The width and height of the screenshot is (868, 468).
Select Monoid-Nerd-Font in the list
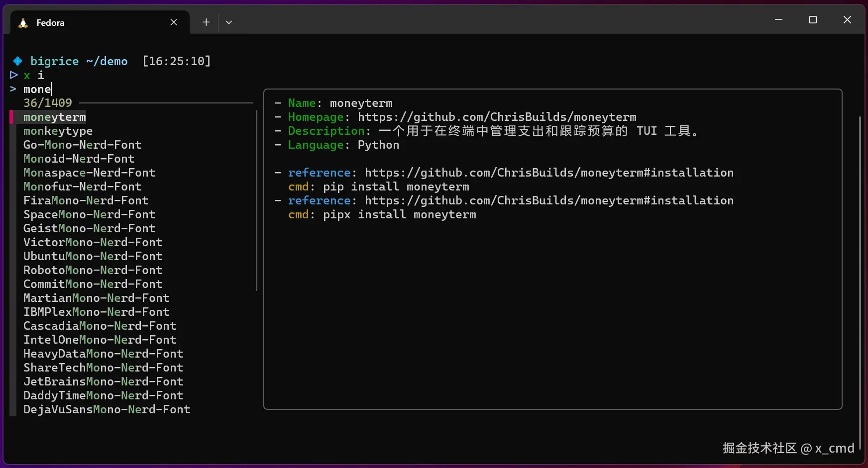[x=79, y=159]
